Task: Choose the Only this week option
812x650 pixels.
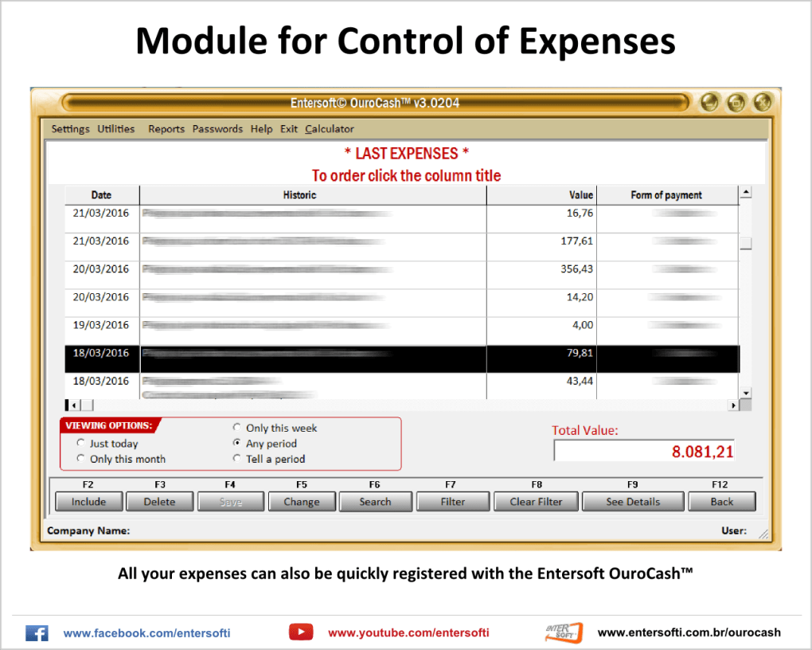Action: pyautogui.click(x=237, y=429)
